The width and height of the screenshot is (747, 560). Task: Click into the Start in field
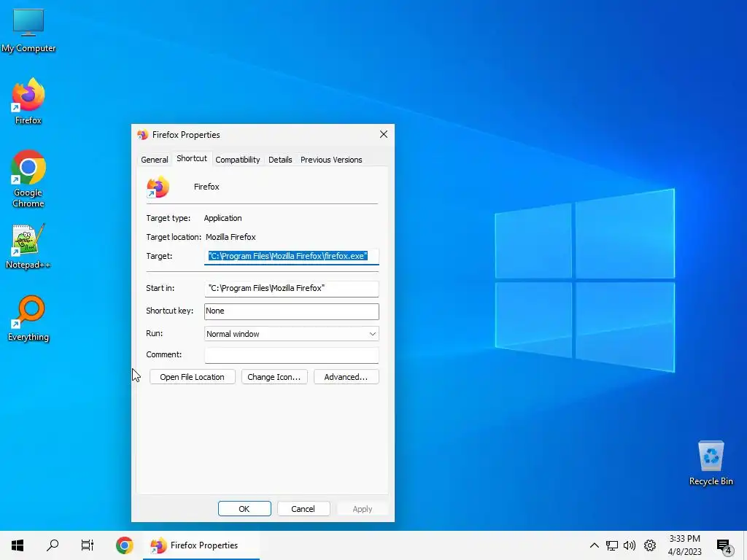(292, 288)
